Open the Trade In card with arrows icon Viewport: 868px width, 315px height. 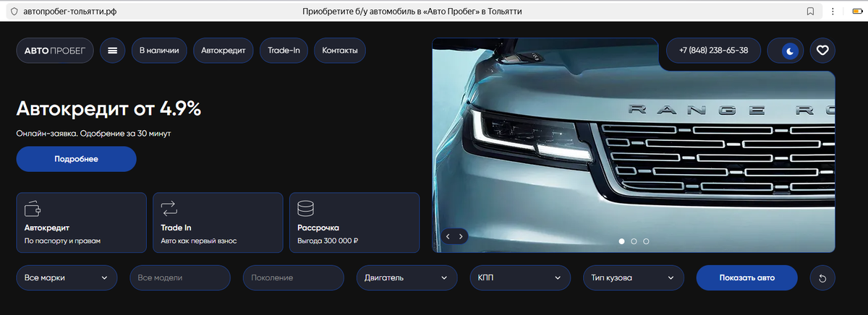[218, 223]
